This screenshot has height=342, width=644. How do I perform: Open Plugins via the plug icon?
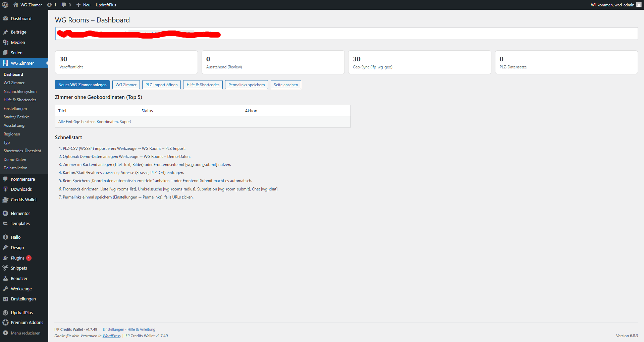[x=5, y=258]
